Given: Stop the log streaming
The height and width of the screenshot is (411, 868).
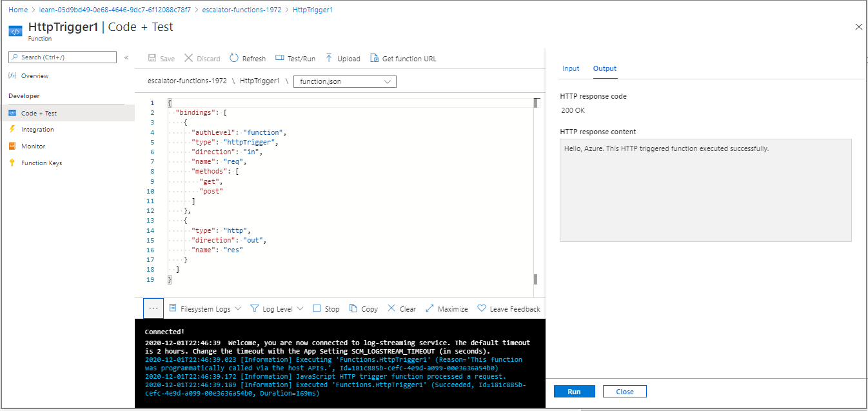Looking at the screenshot, I should (326, 308).
